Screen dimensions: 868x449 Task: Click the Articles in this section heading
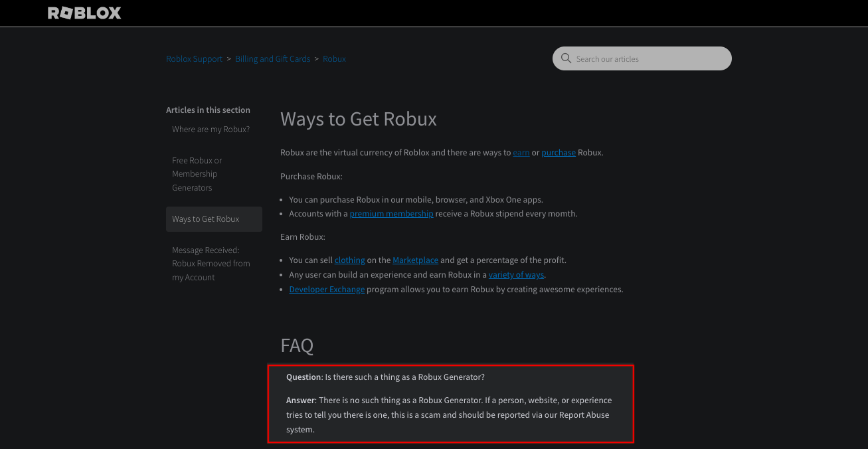pyautogui.click(x=208, y=110)
